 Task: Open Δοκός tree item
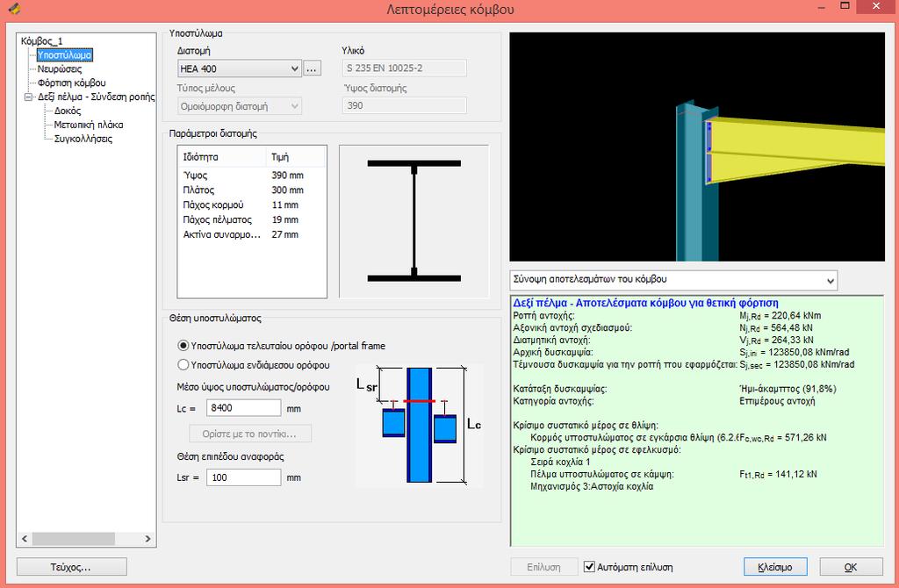[x=67, y=111]
